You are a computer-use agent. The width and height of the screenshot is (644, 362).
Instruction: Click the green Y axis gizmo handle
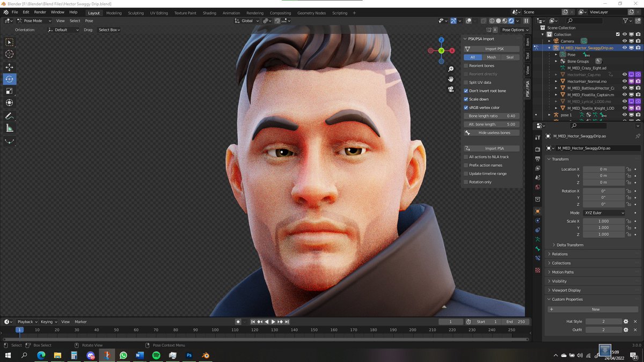441,50
